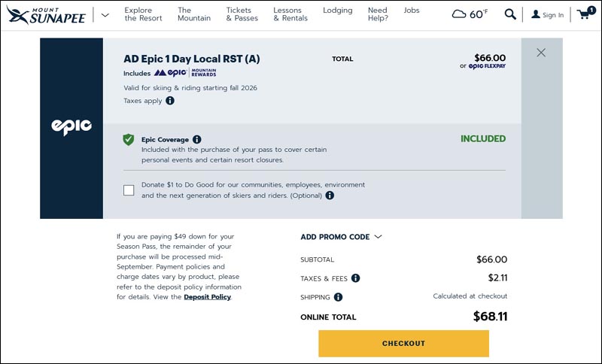602x364 pixels.
Task: Click info icon next to Epic Coverage
Action: click(x=197, y=139)
